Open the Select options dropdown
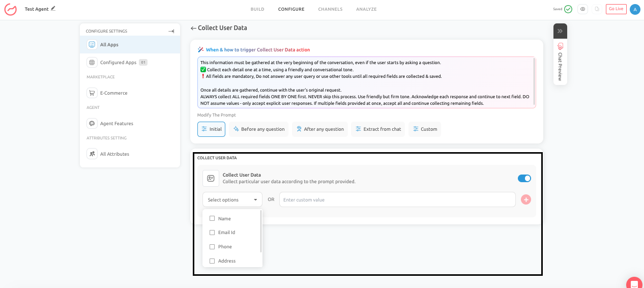 (232, 200)
